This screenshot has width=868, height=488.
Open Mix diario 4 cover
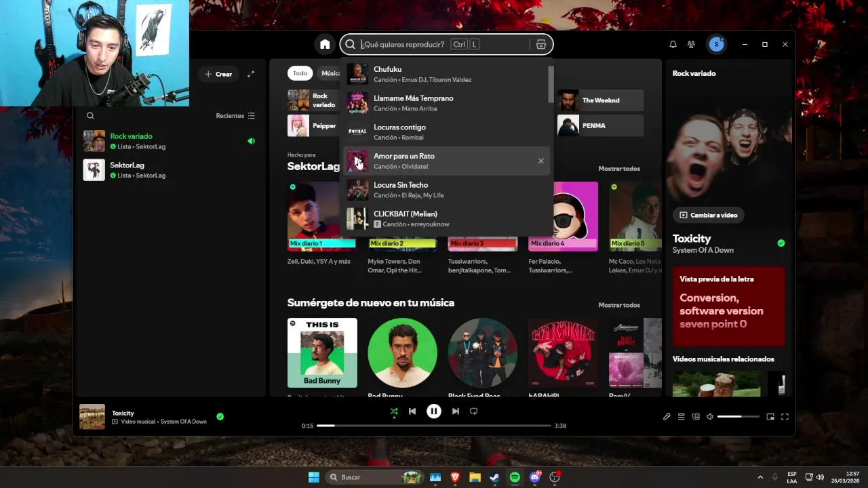pyautogui.click(x=563, y=216)
